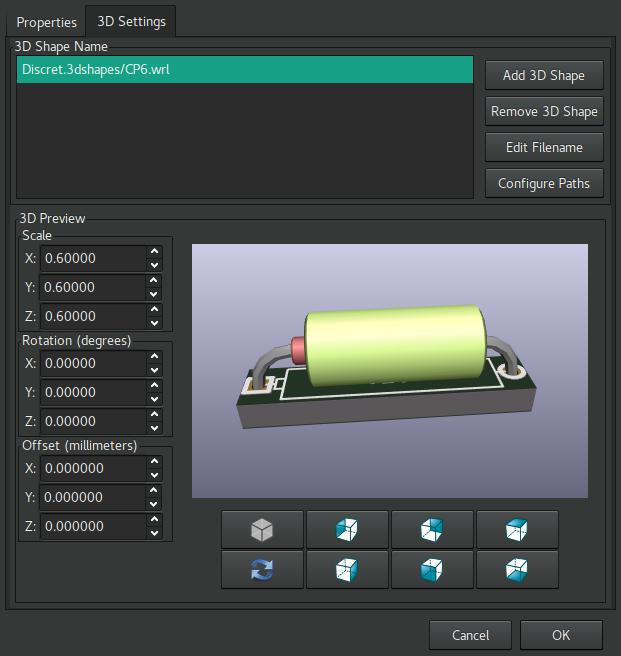Open the Configure Paths dialog
Screen dimensions: 621x656
pyautogui.click(x=544, y=183)
